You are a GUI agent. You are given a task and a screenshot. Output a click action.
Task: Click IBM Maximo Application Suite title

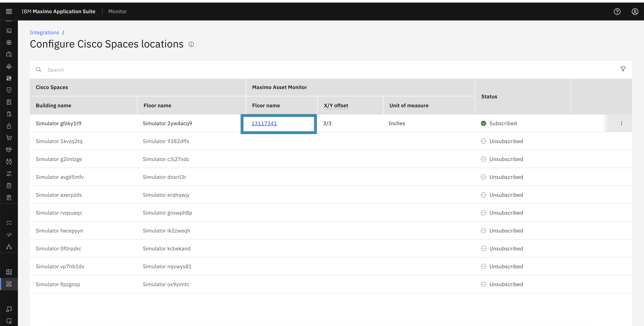point(58,12)
